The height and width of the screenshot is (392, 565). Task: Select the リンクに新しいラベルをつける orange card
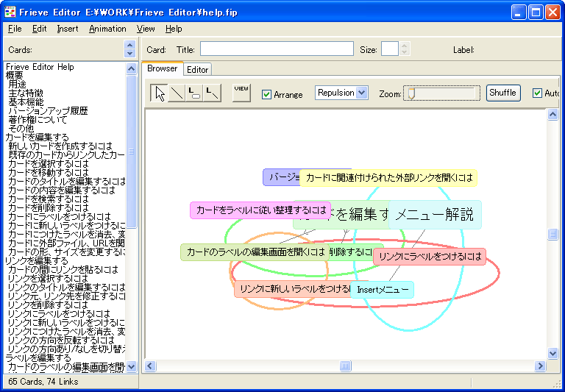point(292,289)
